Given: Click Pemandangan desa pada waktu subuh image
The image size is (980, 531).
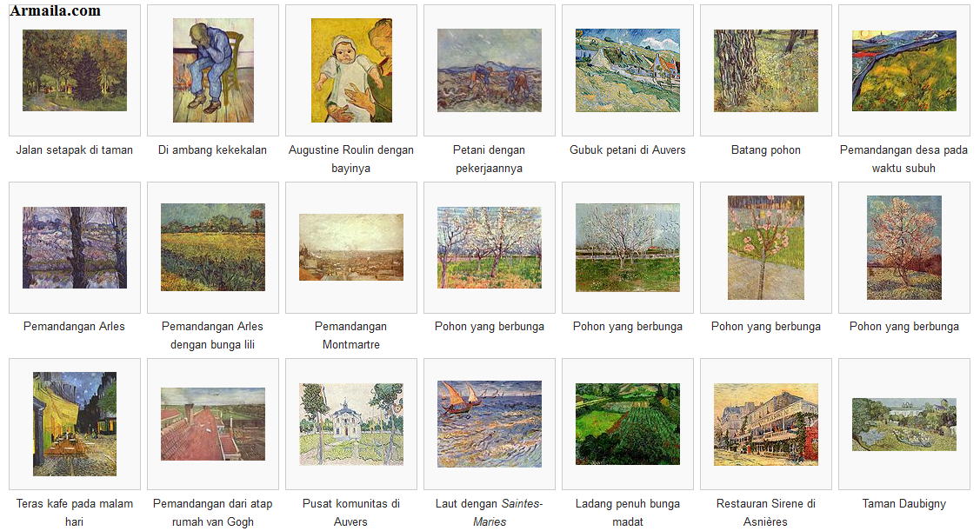Looking at the screenshot, I should [x=903, y=70].
